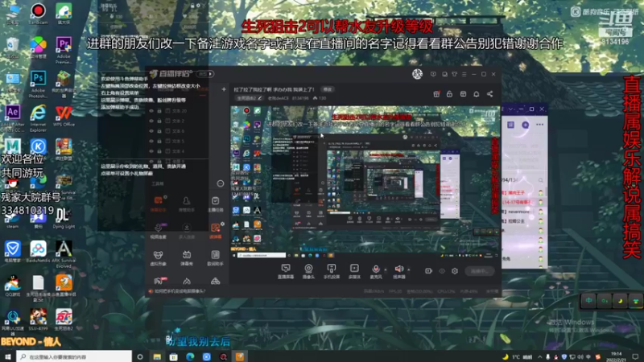Click the round plus icon in chat window

[x=526, y=125]
